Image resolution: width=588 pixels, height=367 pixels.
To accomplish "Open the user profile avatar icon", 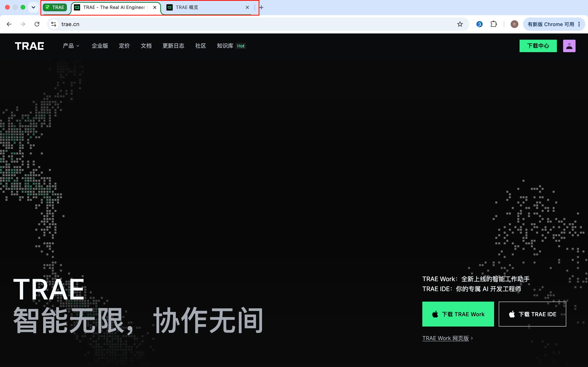I will 569,46.
